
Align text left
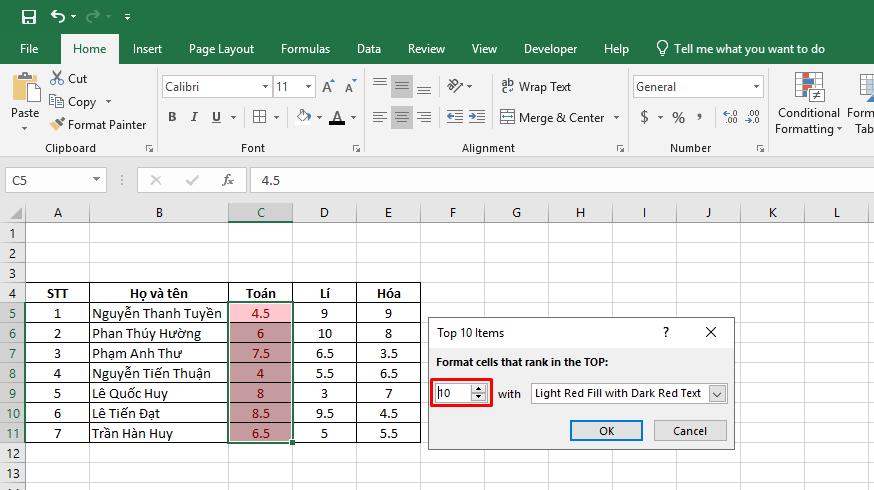click(380, 117)
